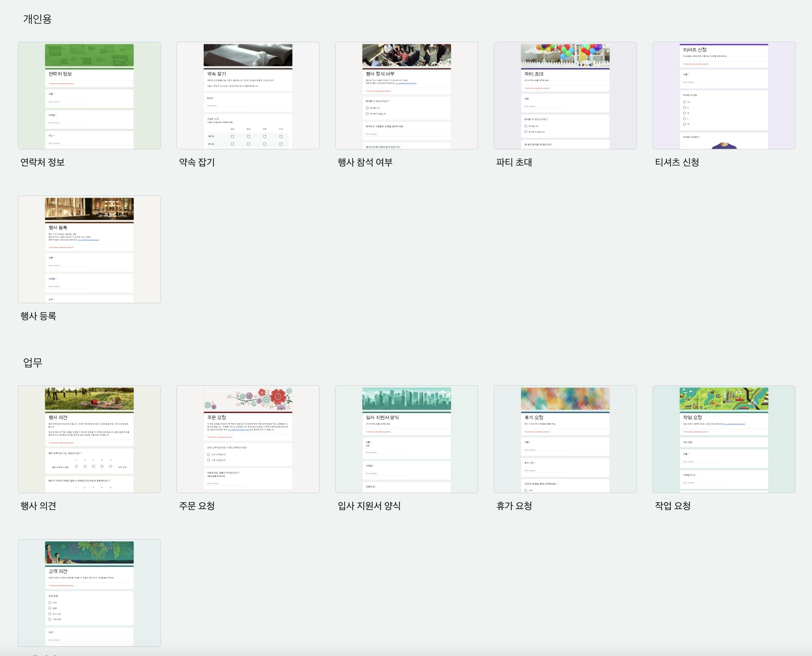This screenshot has height=656, width=812.
Task: Click the 티셔츠 신청 title label
Action: click(677, 162)
